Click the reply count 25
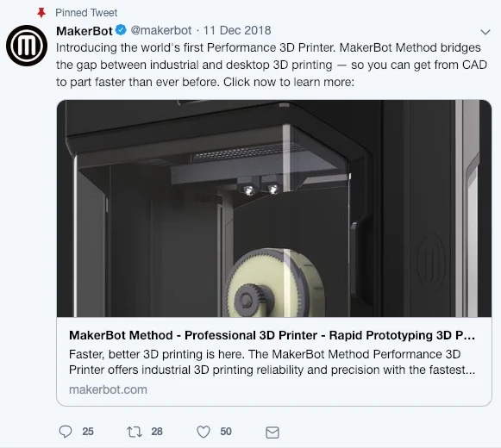 tap(88, 432)
